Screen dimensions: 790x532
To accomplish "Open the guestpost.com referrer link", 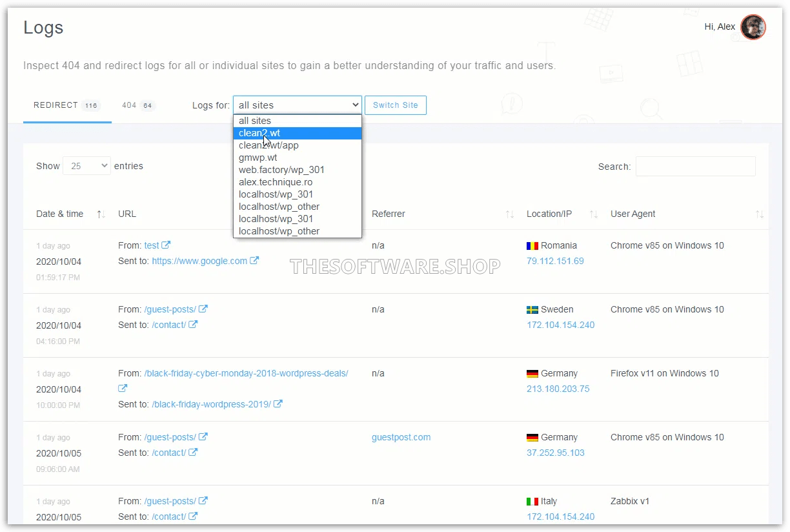I will click(x=401, y=437).
